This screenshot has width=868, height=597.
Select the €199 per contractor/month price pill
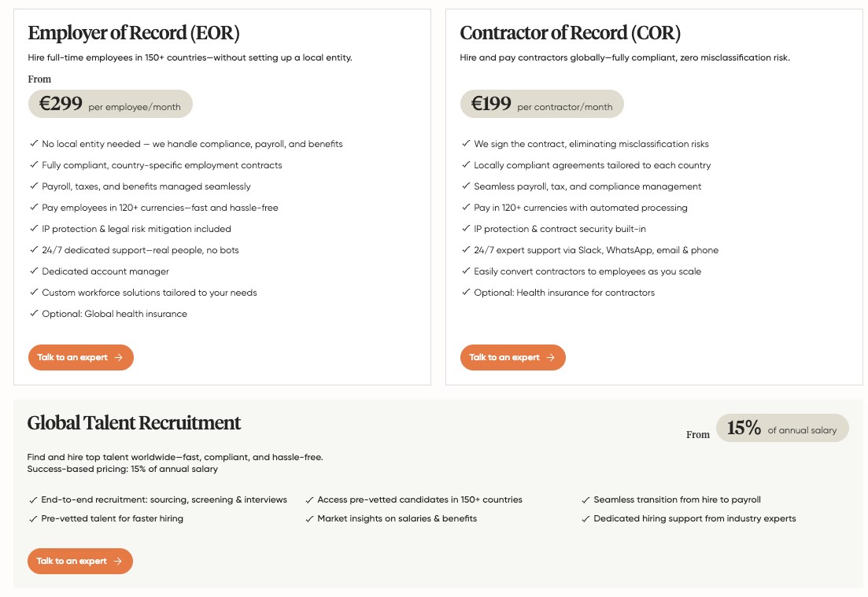pyautogui.click(x=542, y=104)
